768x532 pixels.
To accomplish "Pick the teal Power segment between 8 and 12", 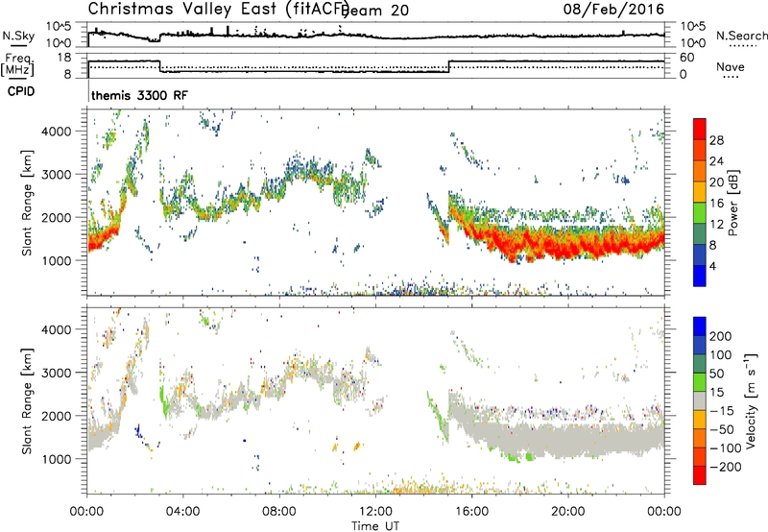I will pyautogui.click(x=700, y=233).
